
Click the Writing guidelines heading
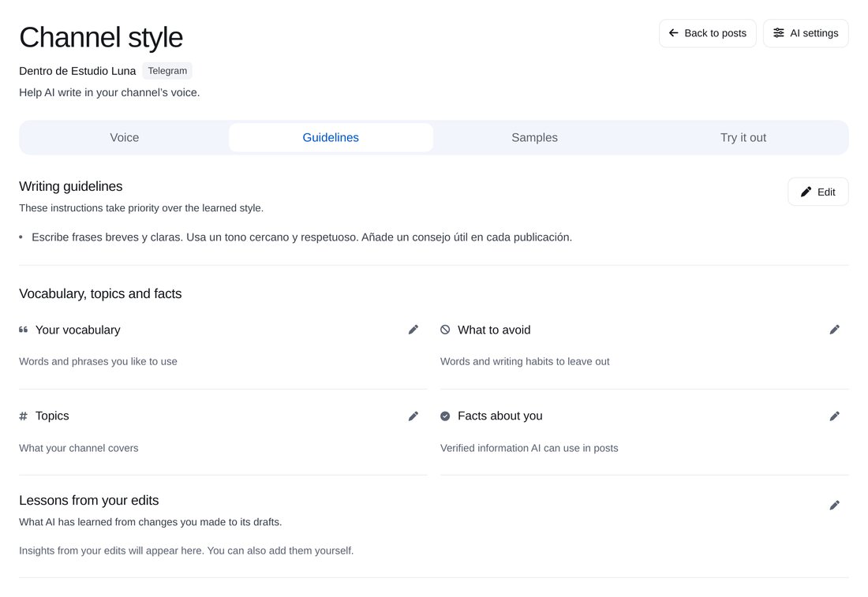(71, 186)
